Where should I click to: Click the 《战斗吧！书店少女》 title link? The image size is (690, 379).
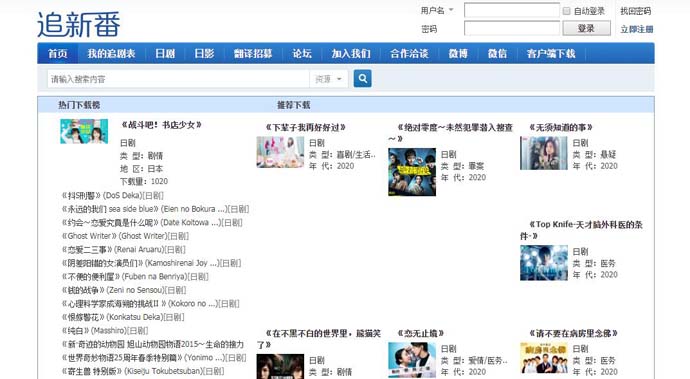[161, 125]
